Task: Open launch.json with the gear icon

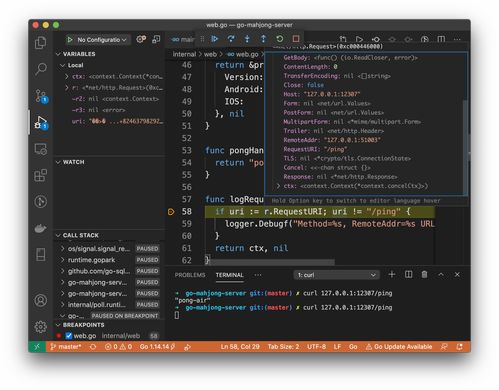Action: (141, 39)
